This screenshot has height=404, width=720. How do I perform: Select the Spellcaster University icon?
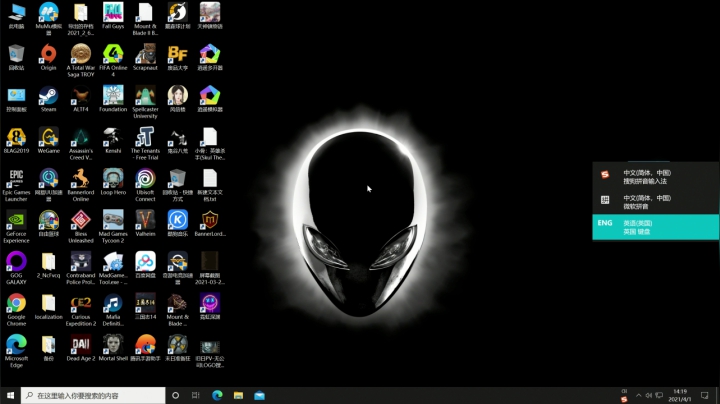click(x=145, y=102)
